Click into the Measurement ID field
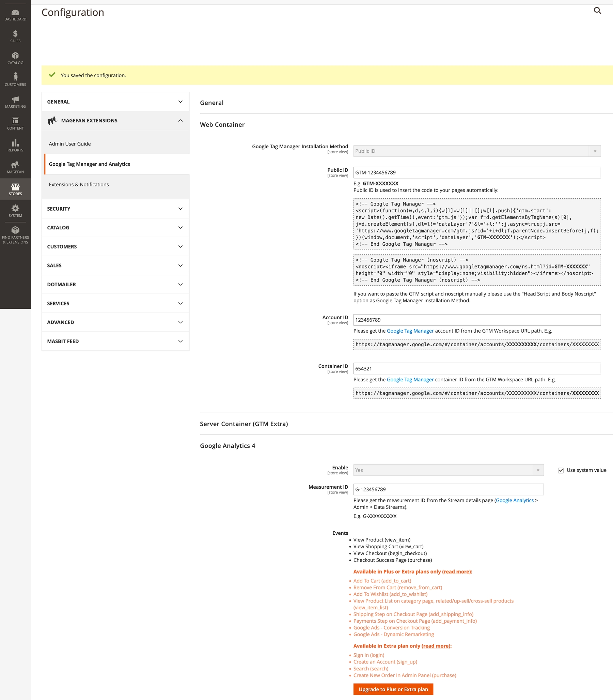The height and width of the screenshot is (700, 613). [x=448, y=489]
